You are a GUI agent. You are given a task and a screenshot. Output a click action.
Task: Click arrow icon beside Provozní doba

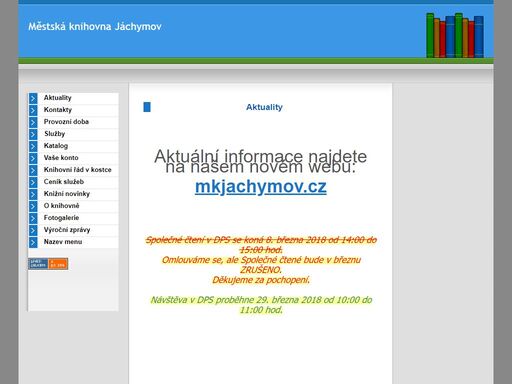(33, 122)
